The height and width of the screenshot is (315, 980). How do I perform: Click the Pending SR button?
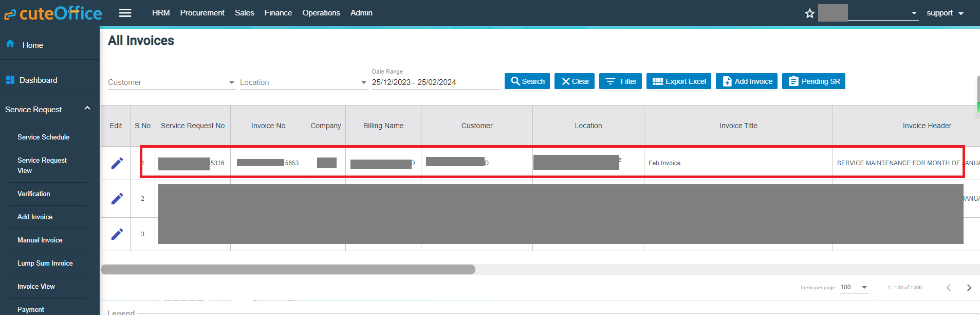pyautogui.click(x=813, y=81)
